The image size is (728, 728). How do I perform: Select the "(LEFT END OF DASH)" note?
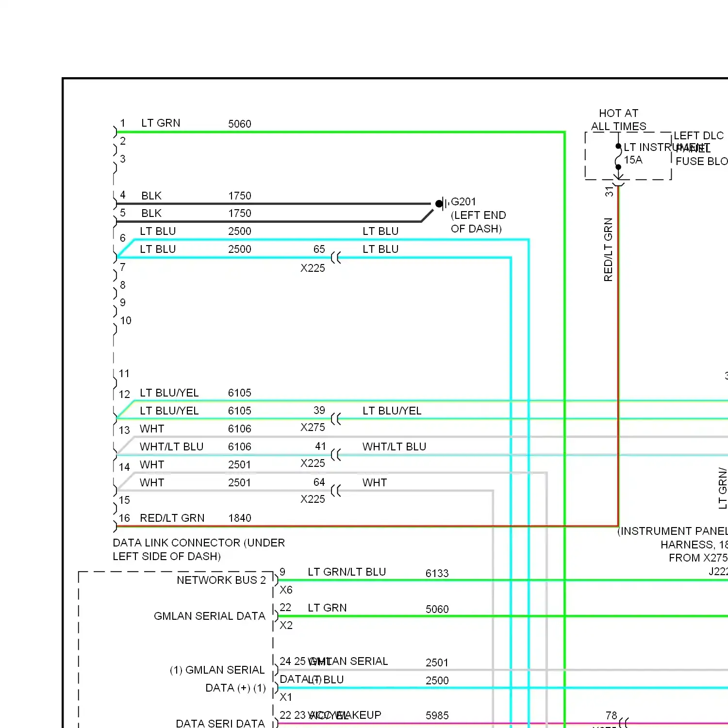(479, 222)
